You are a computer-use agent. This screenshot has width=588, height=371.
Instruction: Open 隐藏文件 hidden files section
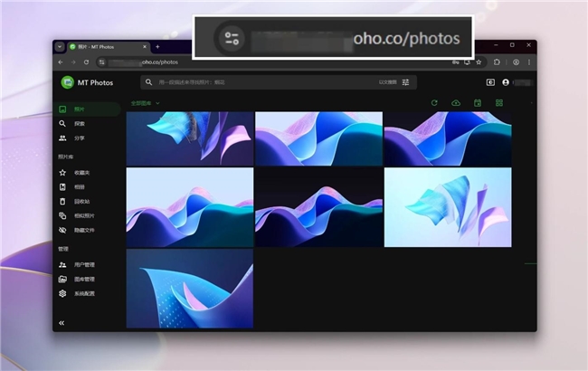[x=83, y=230]
